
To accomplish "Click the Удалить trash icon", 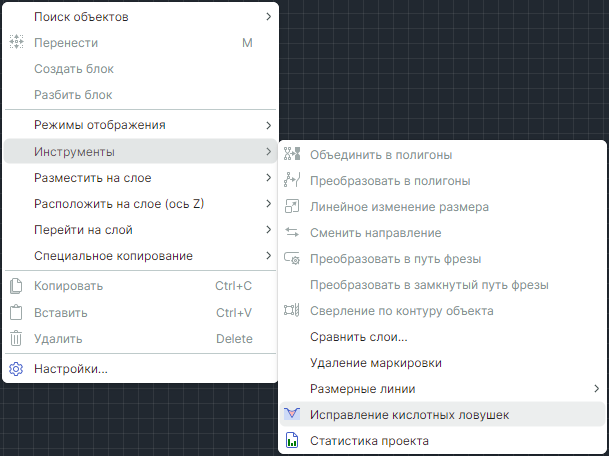I will (x=16, y=339).
